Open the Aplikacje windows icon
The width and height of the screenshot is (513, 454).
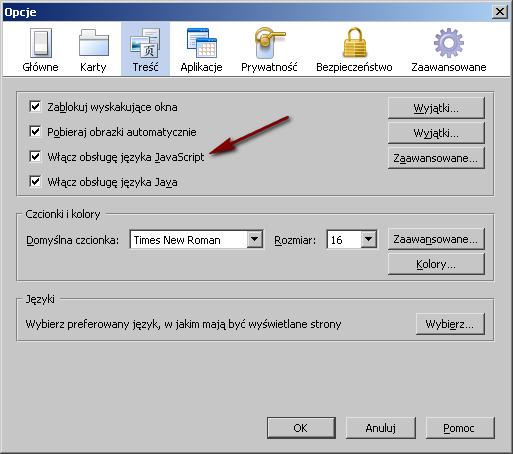(202, 43)
